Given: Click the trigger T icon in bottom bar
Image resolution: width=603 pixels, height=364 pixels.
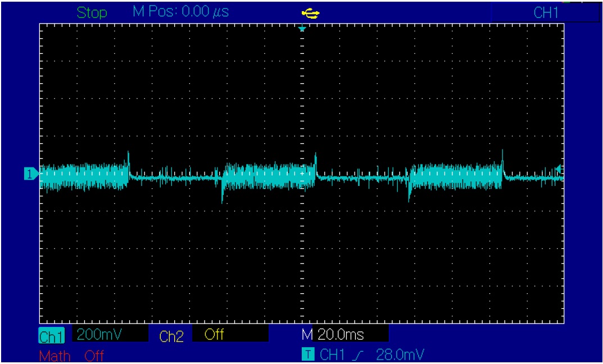Looking at the screenshot, I should pyautogui.click(x=306, y=354).
